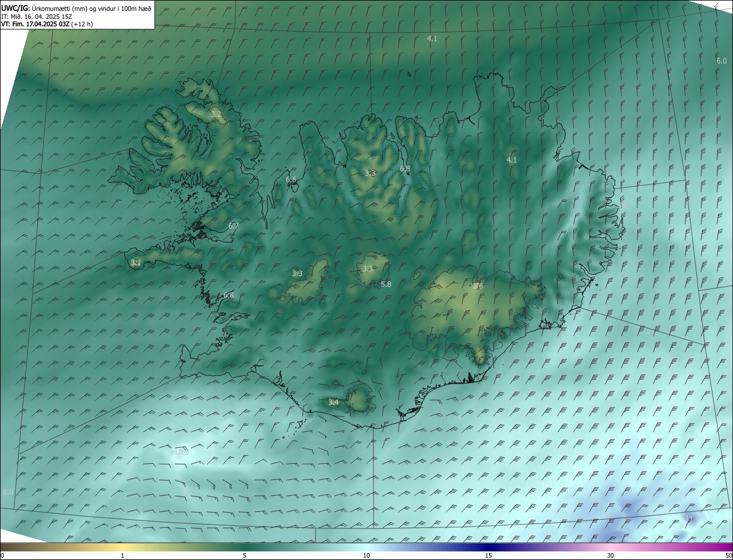
Task: Click the 5.8 value label on the map
Action: (386, 285)
